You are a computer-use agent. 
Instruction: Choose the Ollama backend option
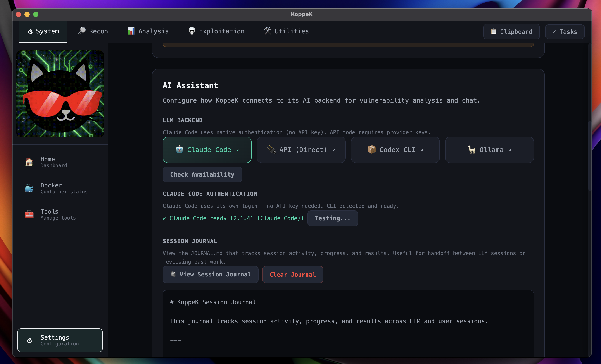coord(489,150)
